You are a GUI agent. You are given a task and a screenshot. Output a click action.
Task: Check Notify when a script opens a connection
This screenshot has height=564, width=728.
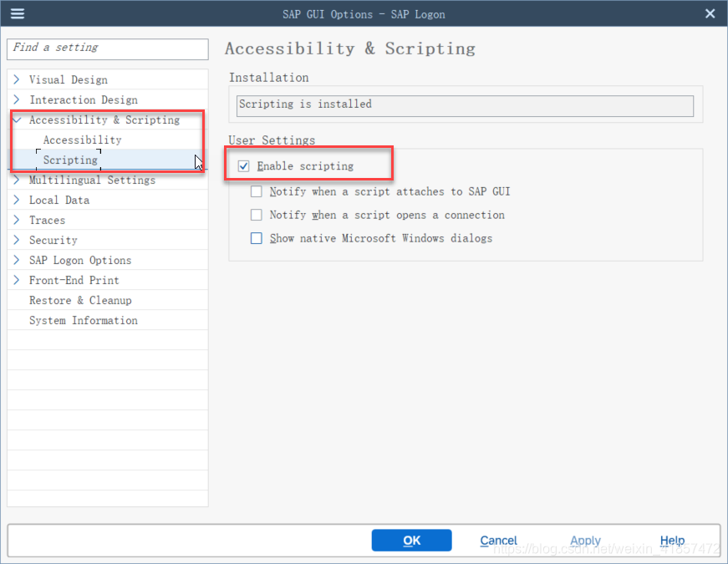click(257, 215)
